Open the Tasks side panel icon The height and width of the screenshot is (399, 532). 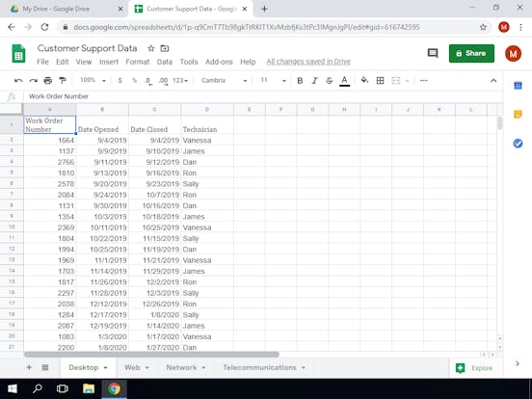click(x=518, y=144)
